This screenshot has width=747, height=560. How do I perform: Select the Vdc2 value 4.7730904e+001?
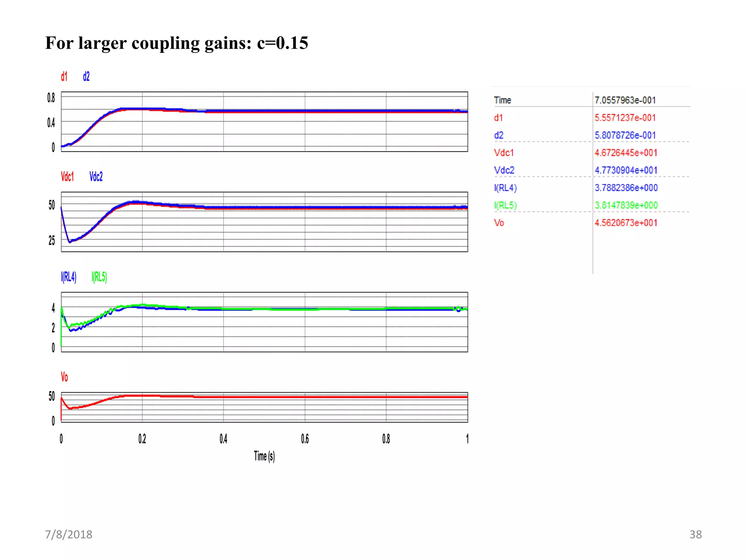point(626,170)
